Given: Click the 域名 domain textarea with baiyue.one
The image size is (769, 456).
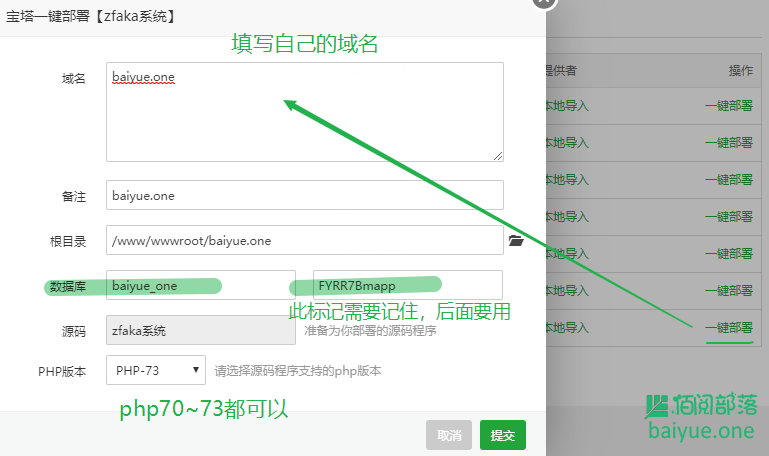Looking at the screenshot, I should coord(305,112).
